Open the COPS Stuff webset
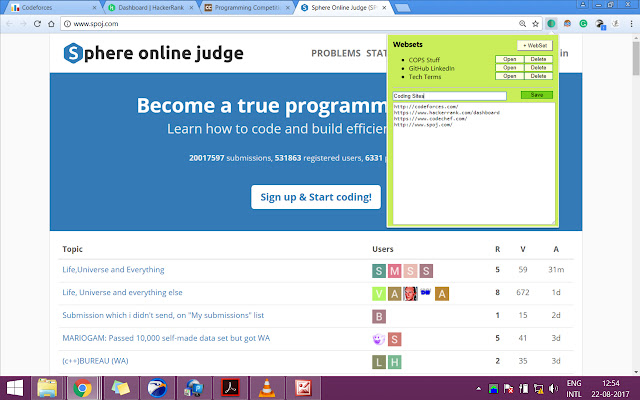 pos(509,59)
